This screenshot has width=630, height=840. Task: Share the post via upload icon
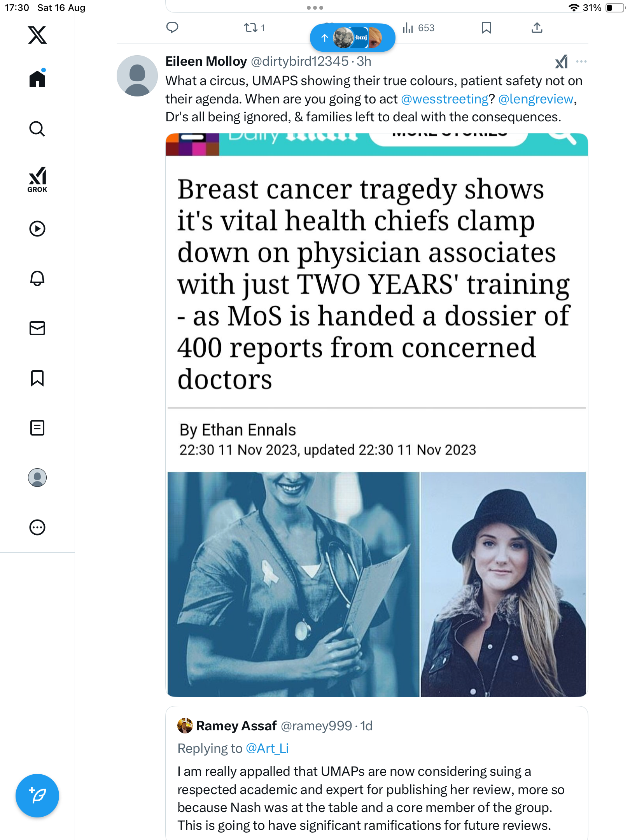coord(537,28)
